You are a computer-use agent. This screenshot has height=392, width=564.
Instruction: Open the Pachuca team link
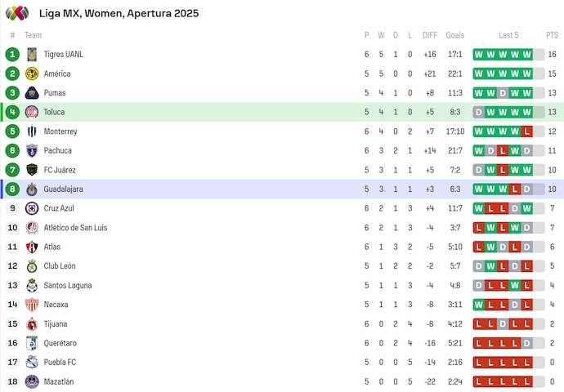click(x=57, y=151)
